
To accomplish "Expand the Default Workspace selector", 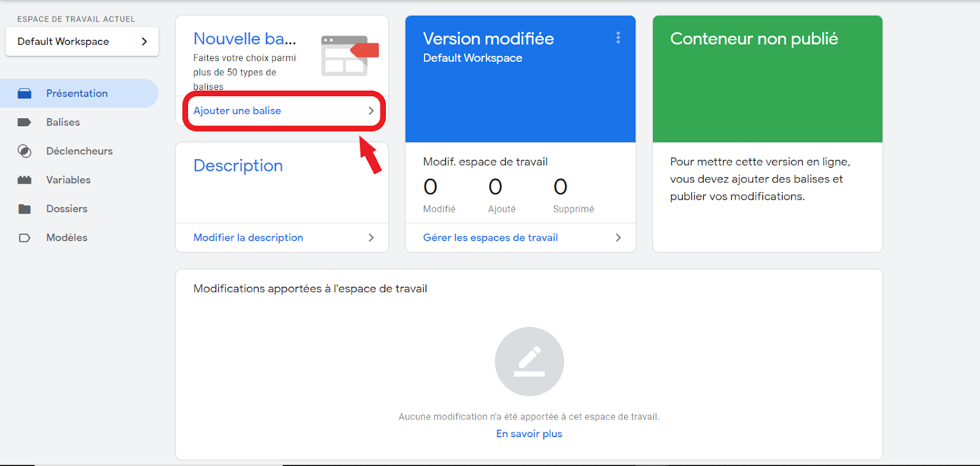I will point(82,42).
